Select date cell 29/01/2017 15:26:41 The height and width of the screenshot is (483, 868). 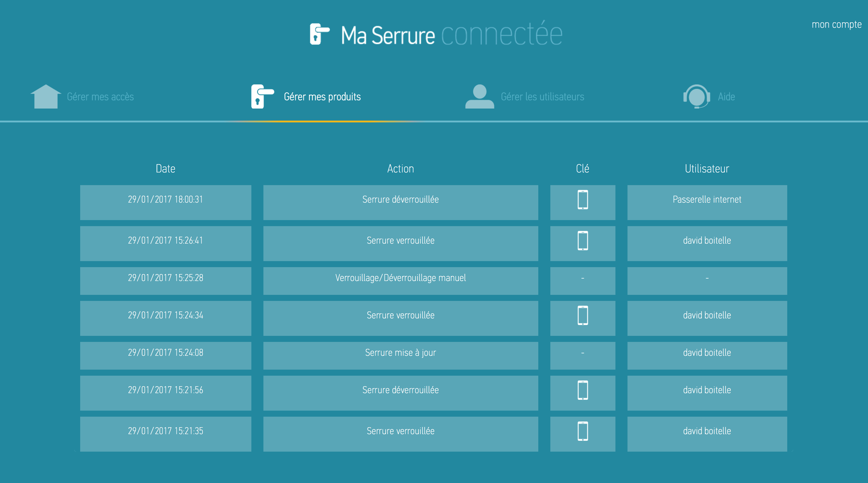click(x=165, y=244)
